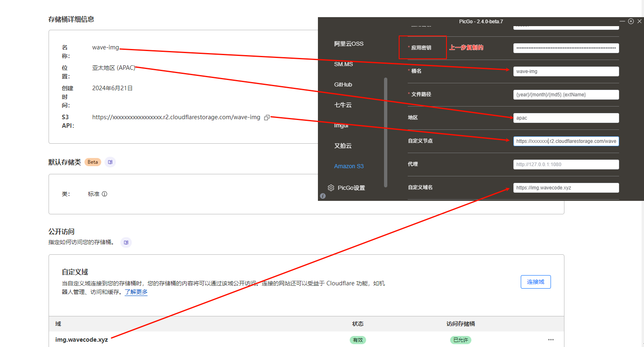Click the img.wavecode.xyz domain row
644x347 pixels.
pyautogui.click(x=306, y=340)
